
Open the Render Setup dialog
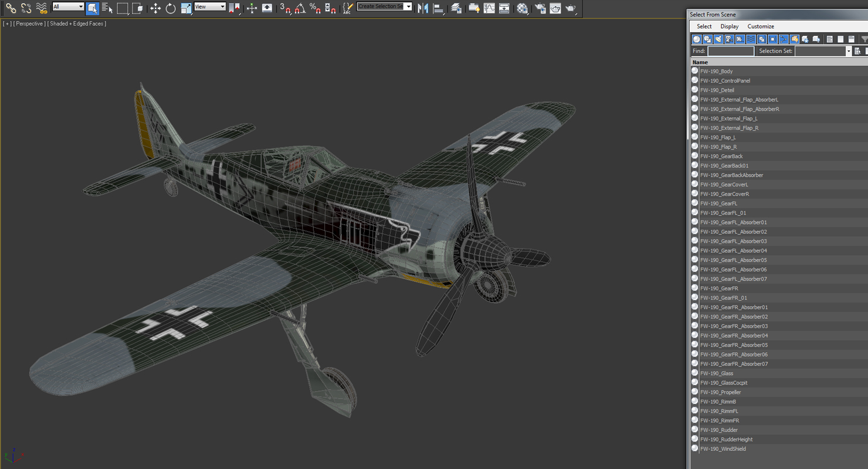pos(540,8)
